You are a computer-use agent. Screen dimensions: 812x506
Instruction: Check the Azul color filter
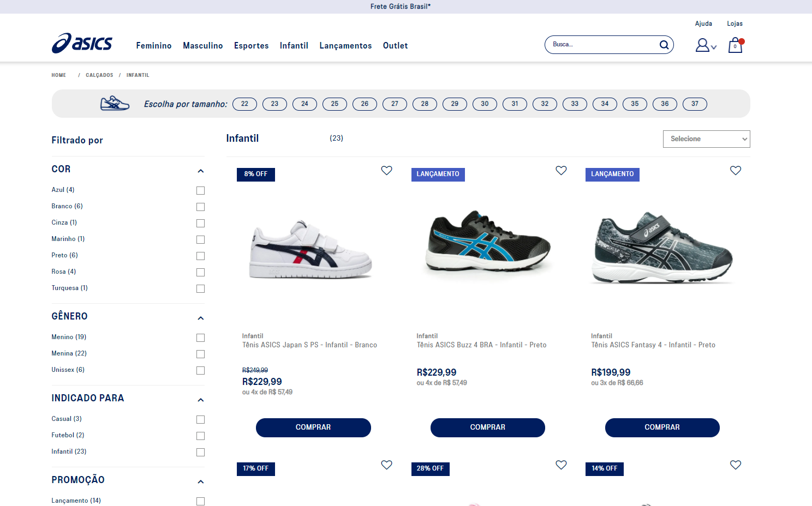pos(200,190)
